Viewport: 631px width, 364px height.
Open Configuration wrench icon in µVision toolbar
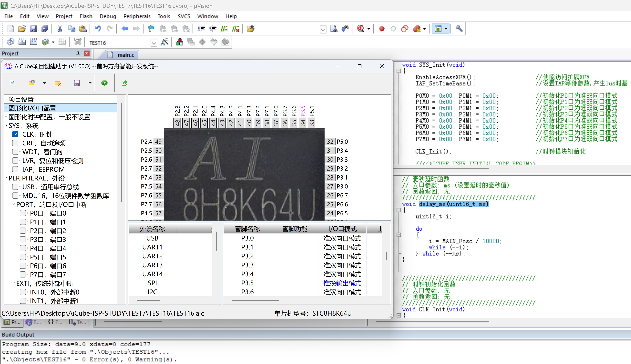tap(459, 29)
